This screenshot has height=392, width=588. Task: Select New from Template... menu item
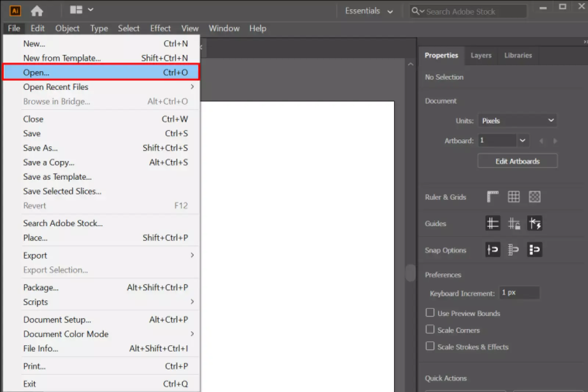click(101, 58)
